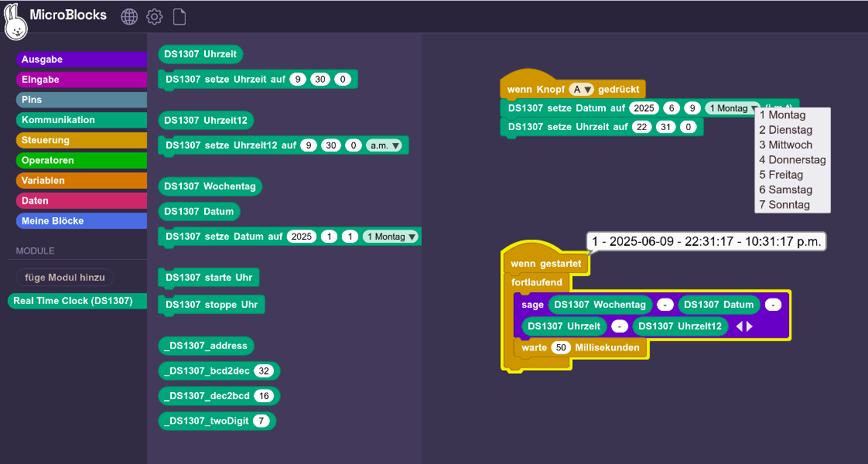Edit the script's hour field 22

pos(642,127)
